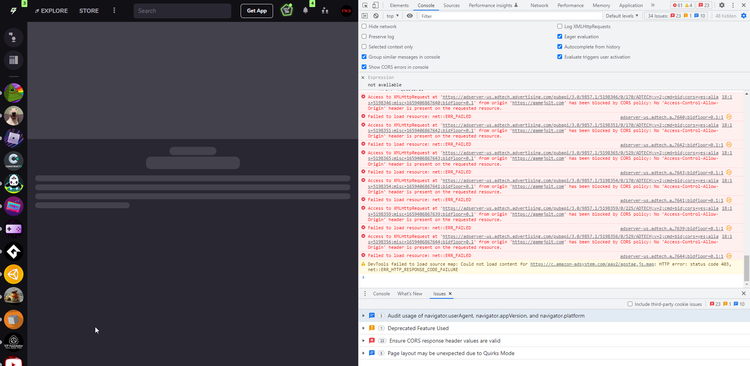The image size is (750, 366).
Task: Uncheck Evaluate triggers user activation
Action: [x=560, y=57]
